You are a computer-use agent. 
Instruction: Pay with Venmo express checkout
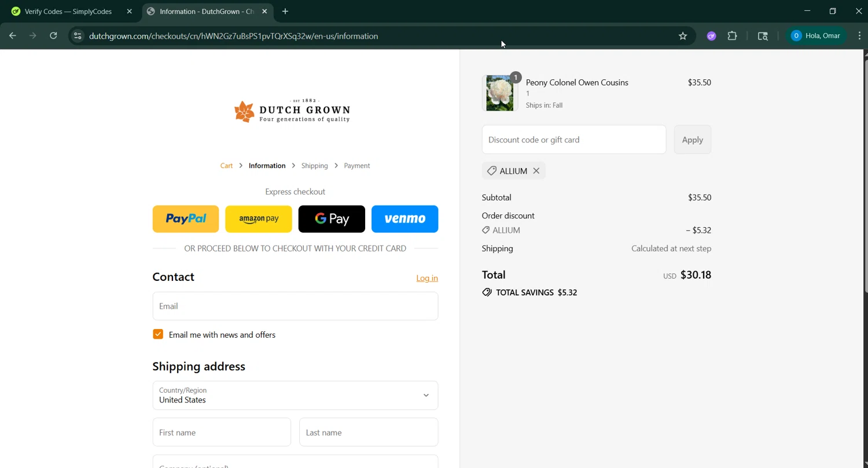point(404,219)
